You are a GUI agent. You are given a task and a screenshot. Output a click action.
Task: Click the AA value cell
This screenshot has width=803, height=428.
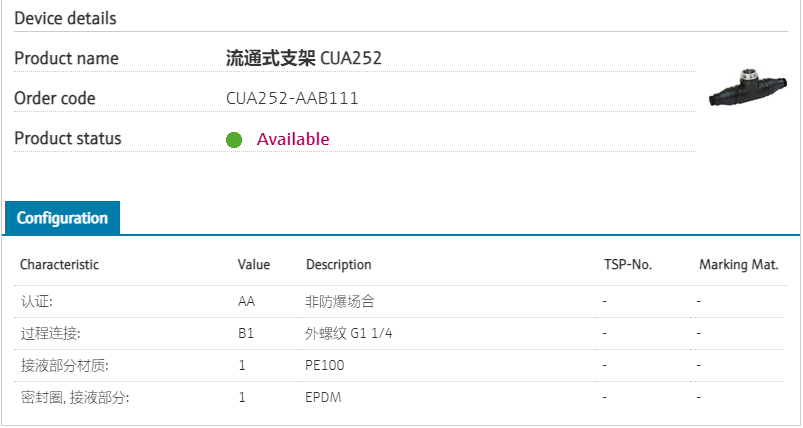coord(246,301)
